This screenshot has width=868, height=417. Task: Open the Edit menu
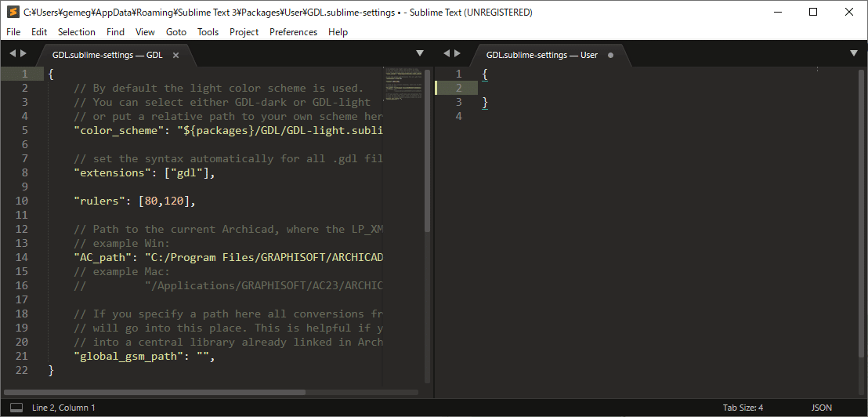point(39,32)
